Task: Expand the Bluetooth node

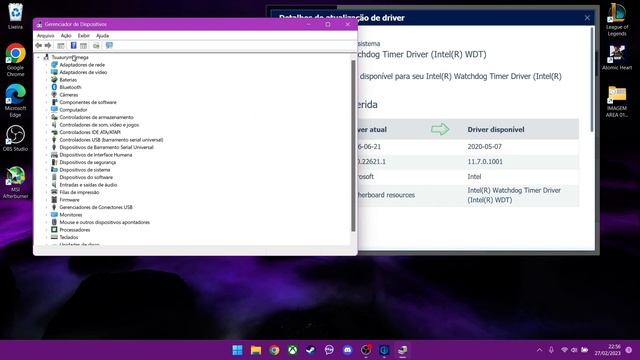Action: coord(46,87)
